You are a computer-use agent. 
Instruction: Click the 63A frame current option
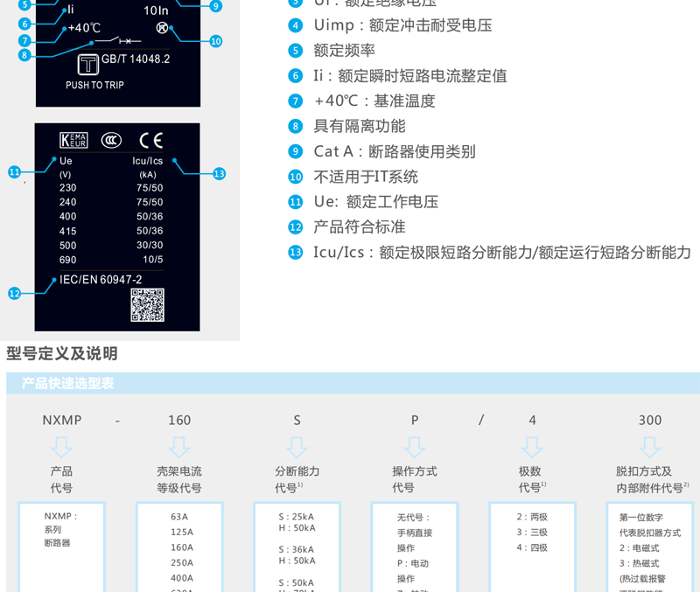point(179,517)
